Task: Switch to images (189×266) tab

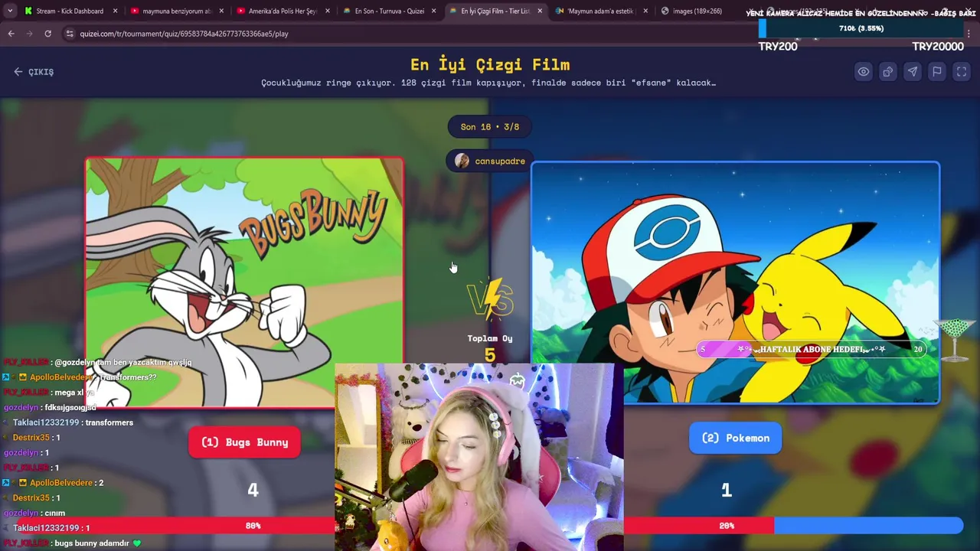Action: tap(697, 11)
